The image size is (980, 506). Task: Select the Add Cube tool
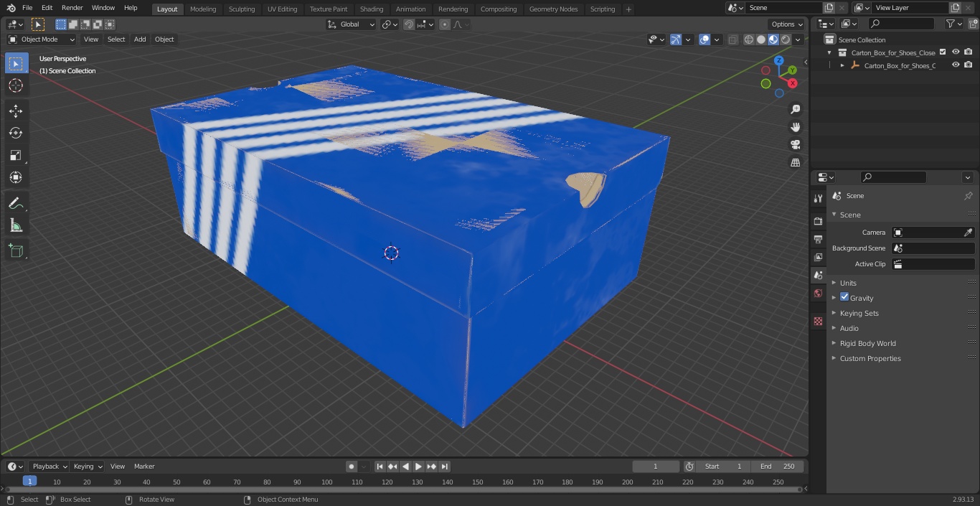(16, 251)
